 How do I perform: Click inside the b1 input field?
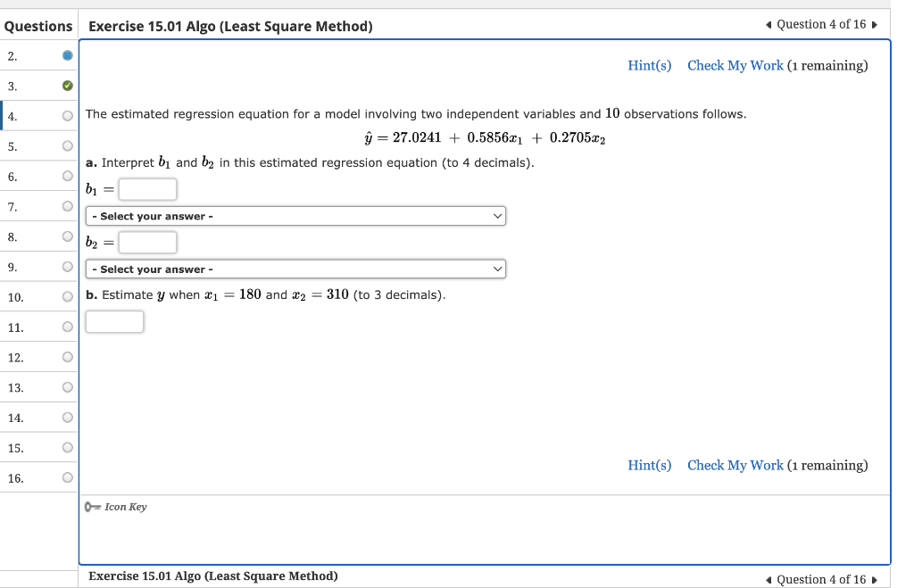coord(146,188)
